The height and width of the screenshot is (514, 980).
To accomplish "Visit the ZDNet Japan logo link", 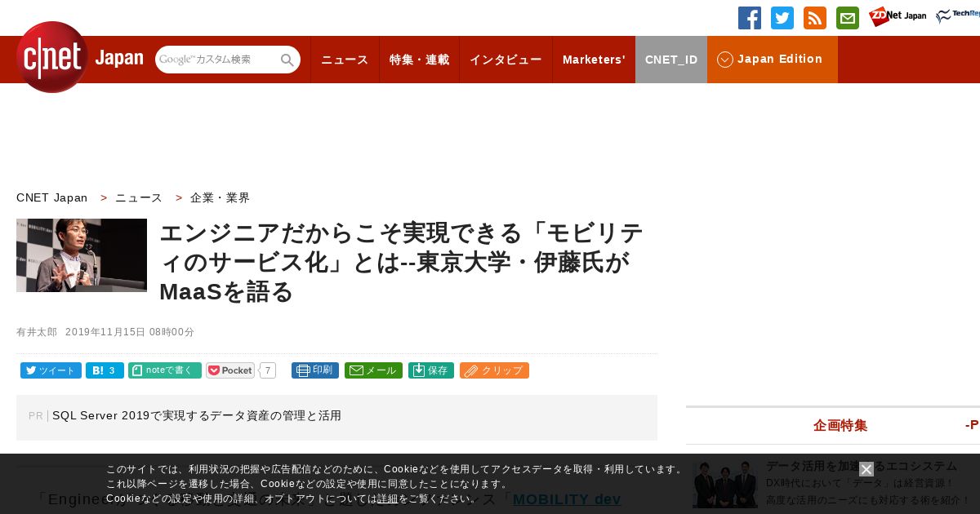I will [x=898, y=16].
